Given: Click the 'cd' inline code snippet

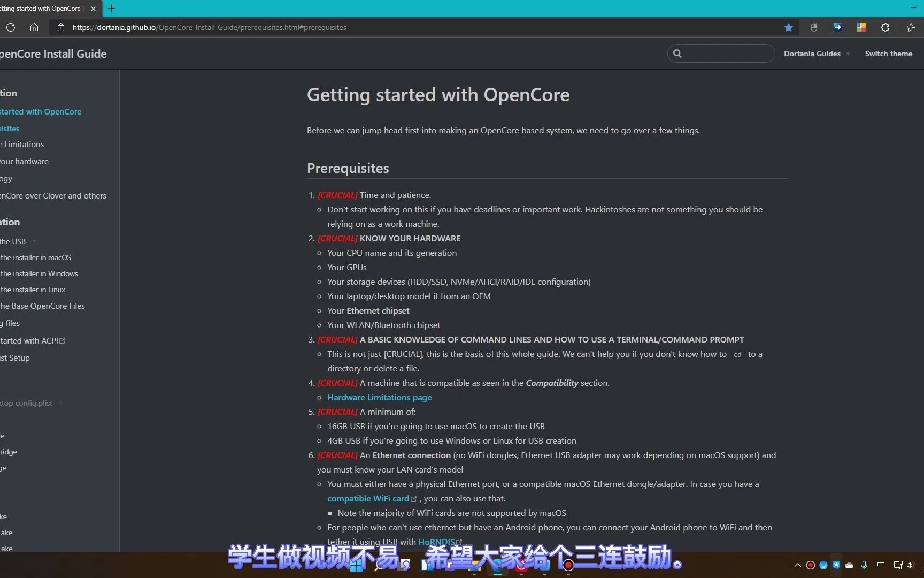Looking at the screenshot, I should coord(737,354).
